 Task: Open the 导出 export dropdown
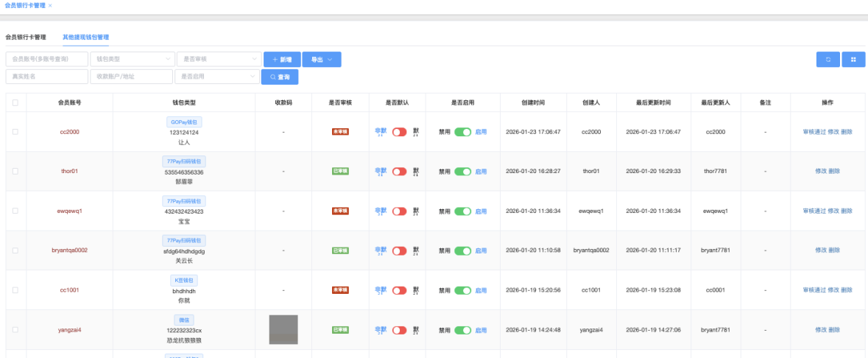(x=321, y=60)
